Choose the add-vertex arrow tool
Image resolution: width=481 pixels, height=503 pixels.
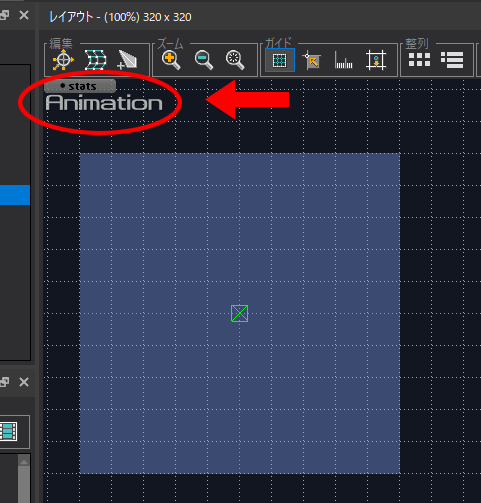127,60
